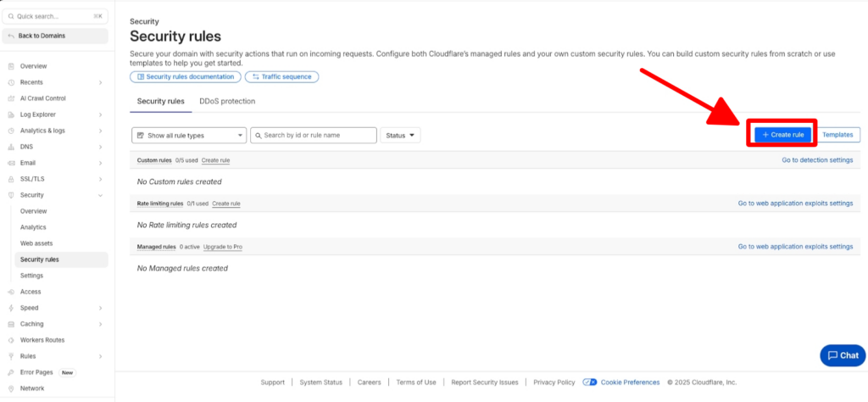Screen dimensions: 868x402
Task: Switch to the DDoS protection tab
Action: coord(227,101)
